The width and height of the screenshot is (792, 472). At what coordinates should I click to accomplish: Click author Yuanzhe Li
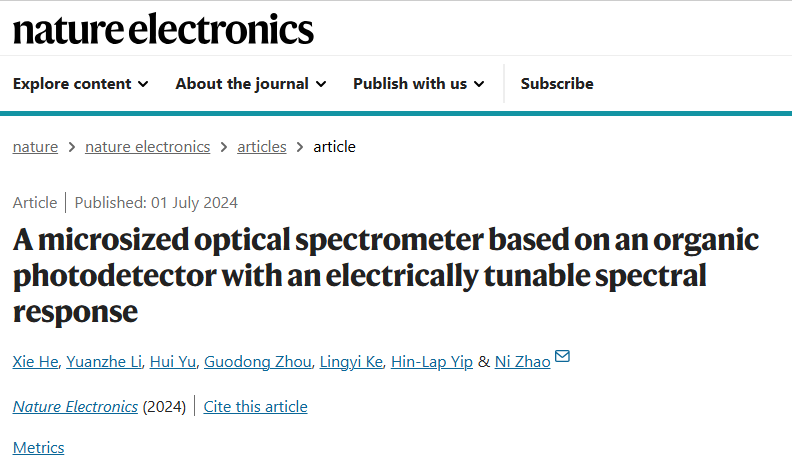102,362
